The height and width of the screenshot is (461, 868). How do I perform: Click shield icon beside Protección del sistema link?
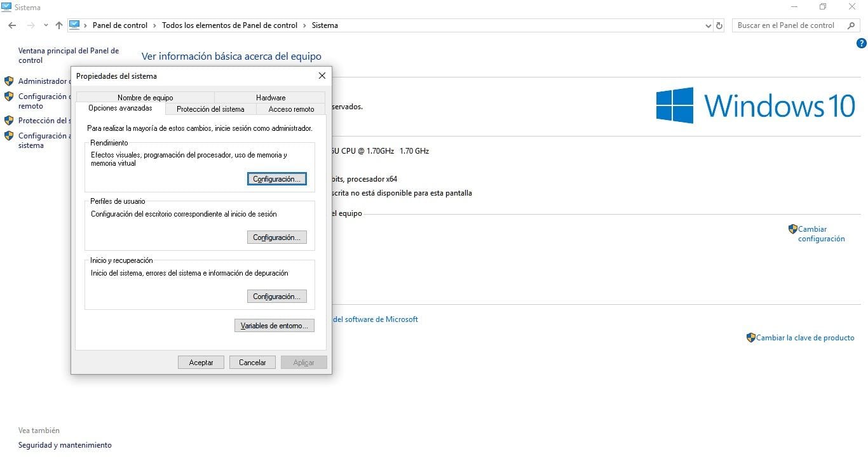(9, 121)
